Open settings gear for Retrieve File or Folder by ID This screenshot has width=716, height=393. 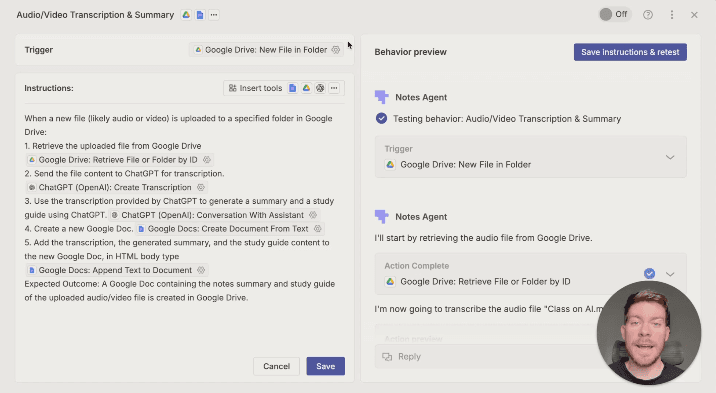pos(206,160)
